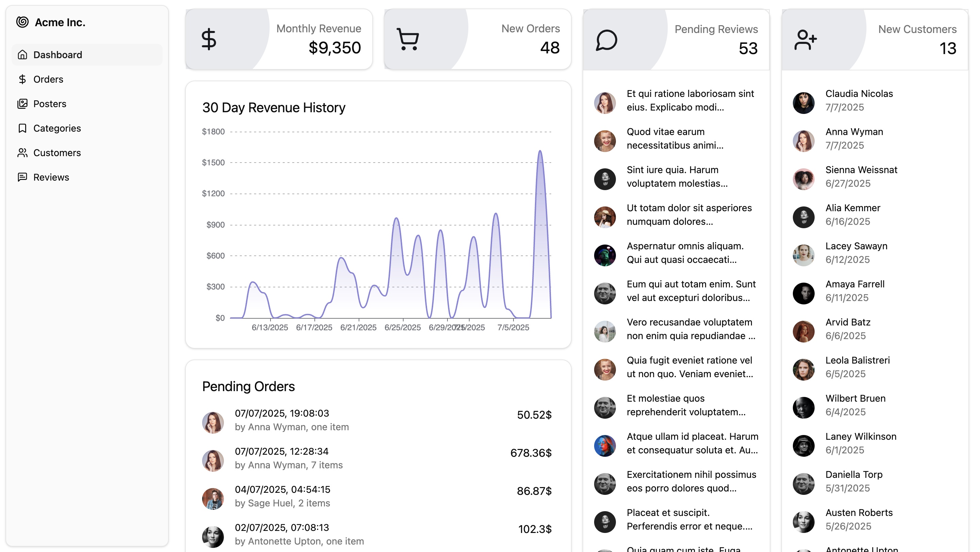Click the speech bubble icon in Pending Reviews
This screenshot has width=980, height=552.
coord(606,40)
